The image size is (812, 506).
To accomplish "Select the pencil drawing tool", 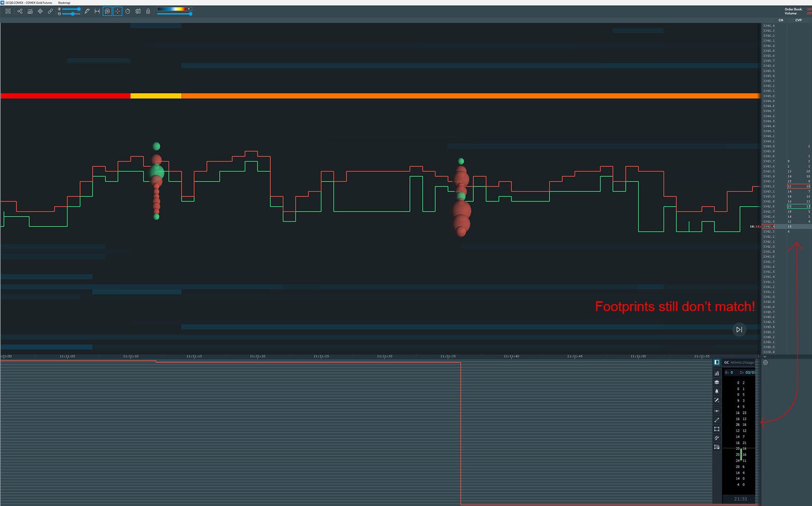I will point(87,11).
